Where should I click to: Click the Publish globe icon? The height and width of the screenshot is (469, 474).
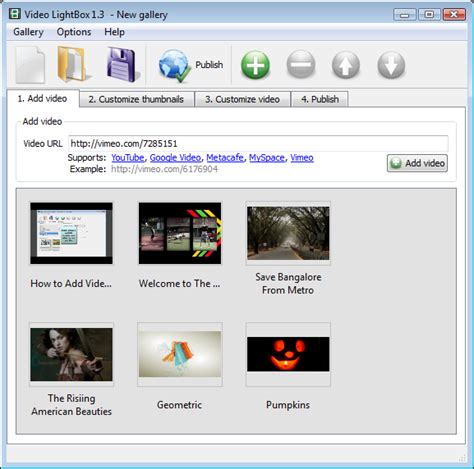tap(174, 66)
